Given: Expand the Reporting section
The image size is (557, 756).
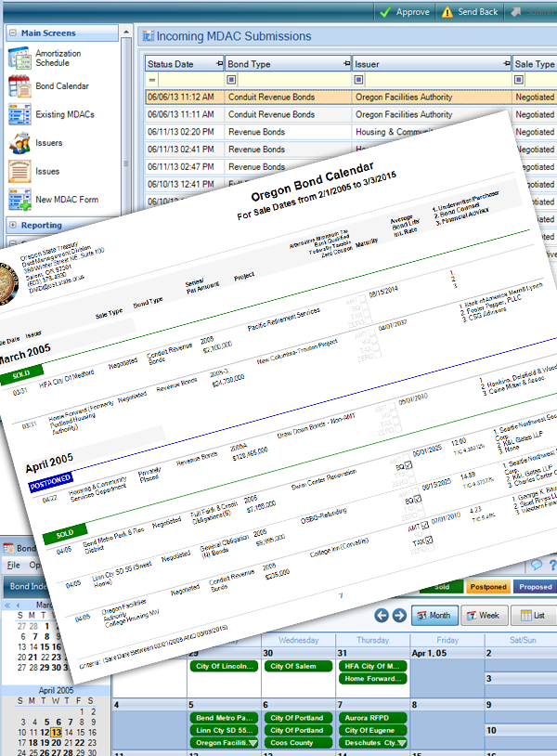Looking at the screenshot, I should pos(13,225).
